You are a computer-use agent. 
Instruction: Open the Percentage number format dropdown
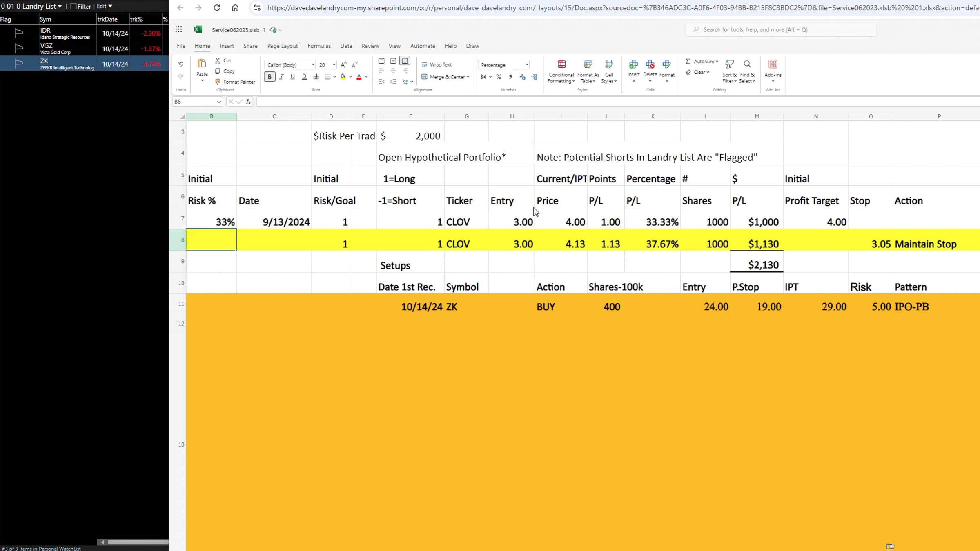pyautogui.click(x=527, y=65)
